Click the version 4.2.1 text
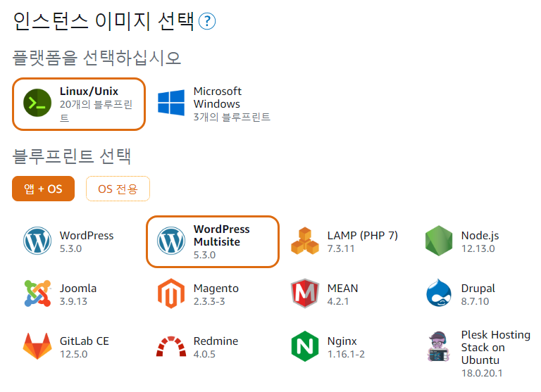 pyautogui.click(x=338, y=301)
